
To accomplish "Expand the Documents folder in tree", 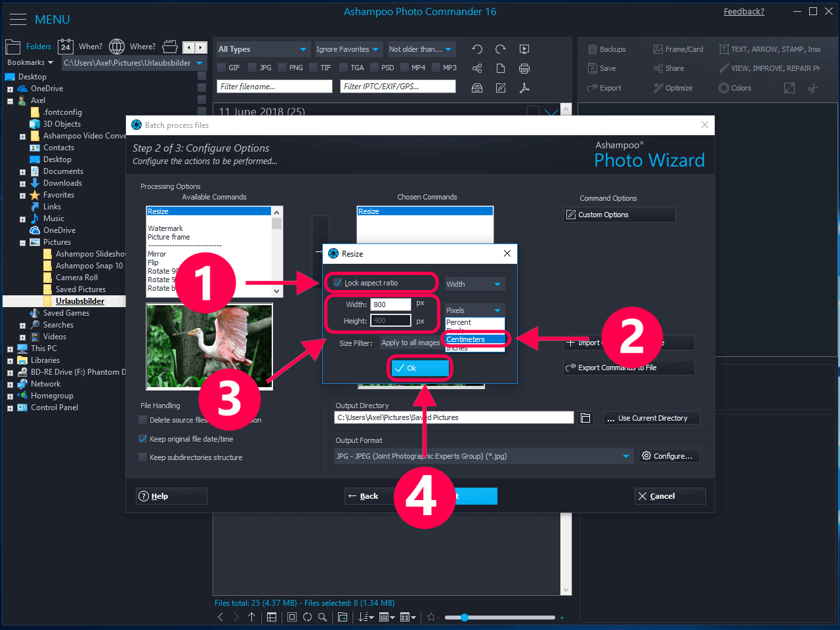I will click(x=22, y=172).
